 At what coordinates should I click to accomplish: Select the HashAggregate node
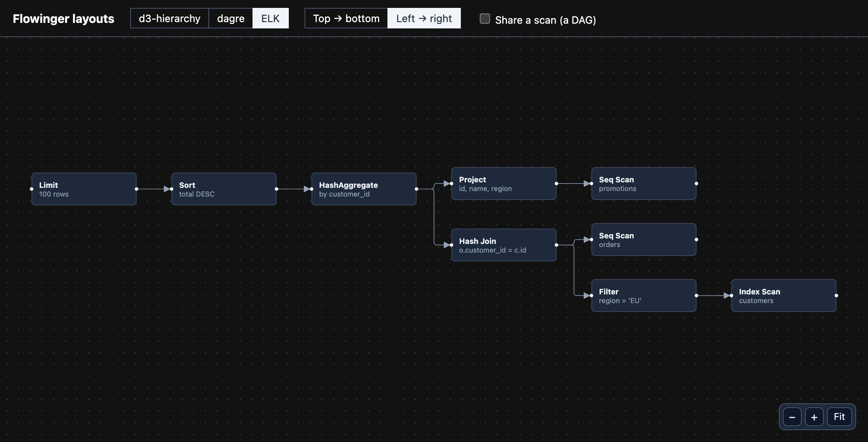click(x=364, y=189)
